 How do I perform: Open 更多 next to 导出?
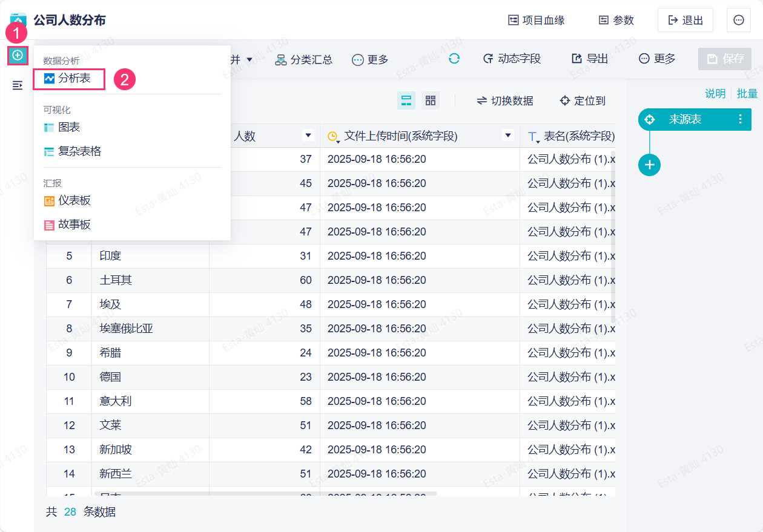(657, 59)
